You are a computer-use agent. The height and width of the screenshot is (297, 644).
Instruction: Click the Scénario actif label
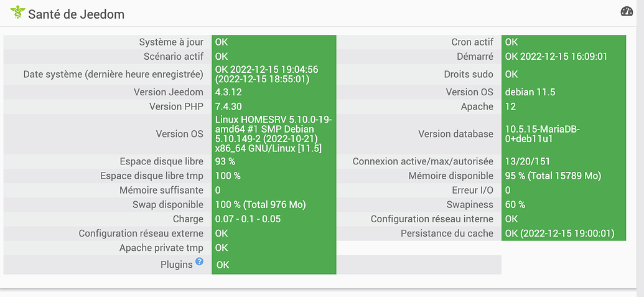[174, 56]
